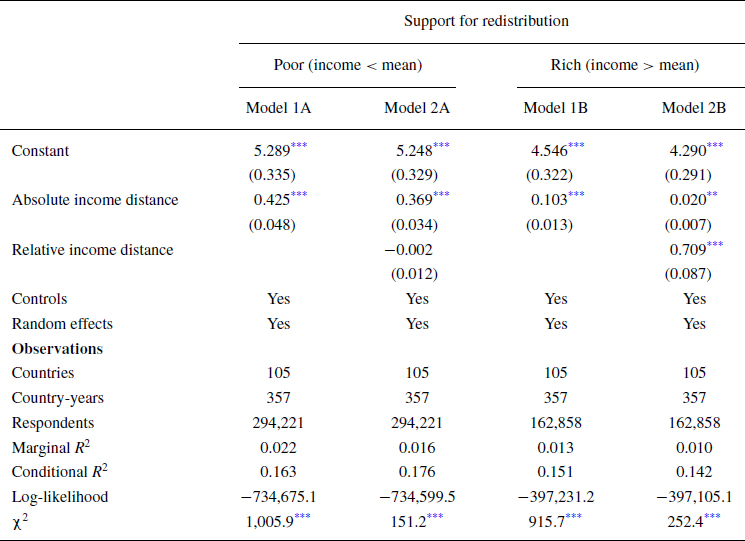Click the blue asterisks next to 0.709
745x541 pixels.
pyautogui.click(x=715, y=246)
